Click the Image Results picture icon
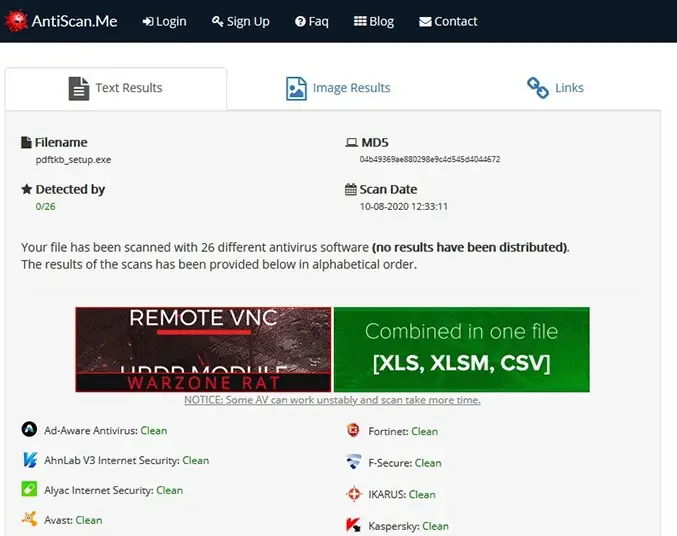Screen dimensions: 677x536 tap(296, 89)
